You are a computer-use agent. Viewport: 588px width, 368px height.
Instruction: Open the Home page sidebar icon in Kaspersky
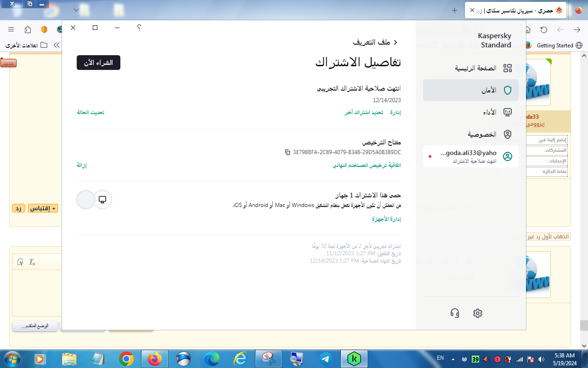(508, 68)
